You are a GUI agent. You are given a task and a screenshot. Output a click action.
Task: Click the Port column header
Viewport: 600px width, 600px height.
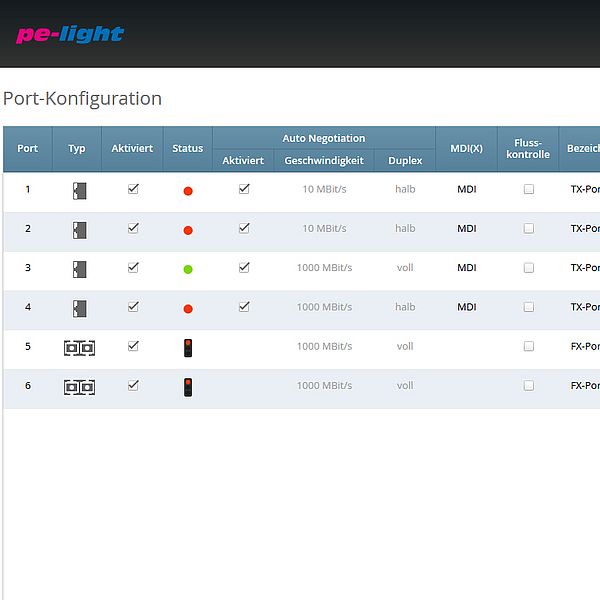point(28,149)
